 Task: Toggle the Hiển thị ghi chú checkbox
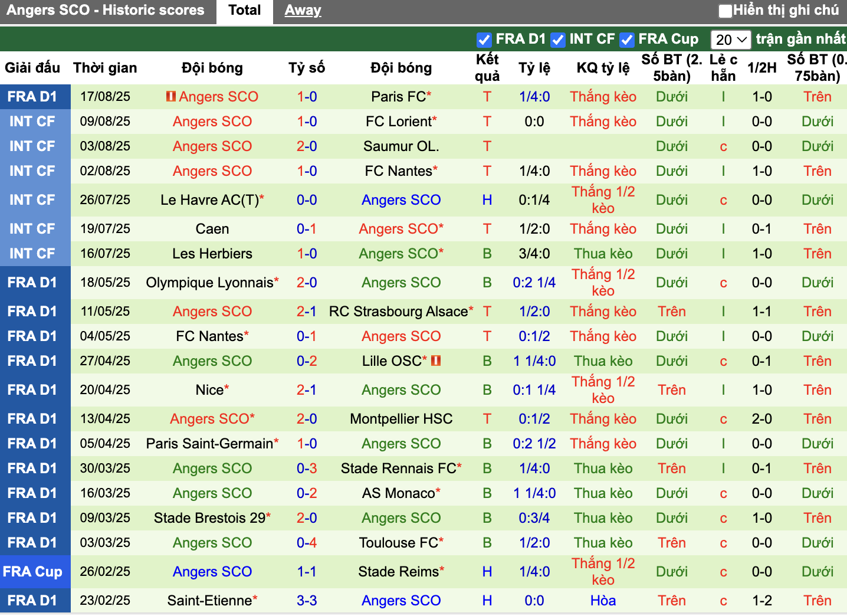725,11
